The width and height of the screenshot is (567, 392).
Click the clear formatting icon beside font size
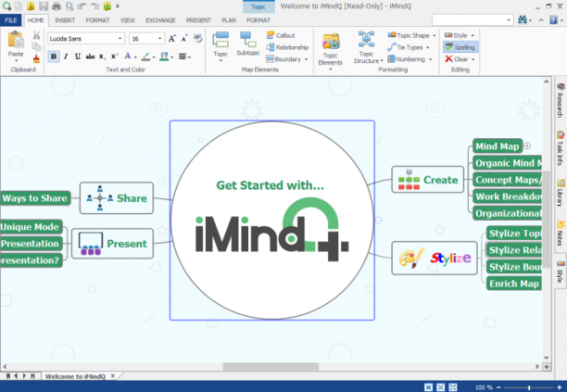point(197,38)
